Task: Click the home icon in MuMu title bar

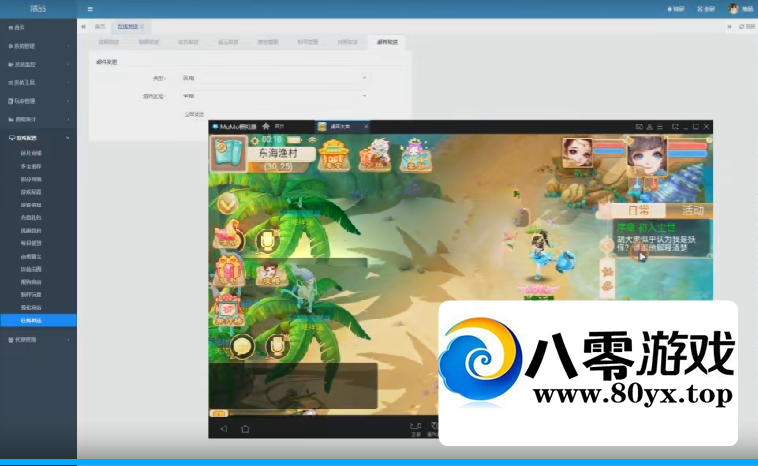Action: (x=266, y=126)
